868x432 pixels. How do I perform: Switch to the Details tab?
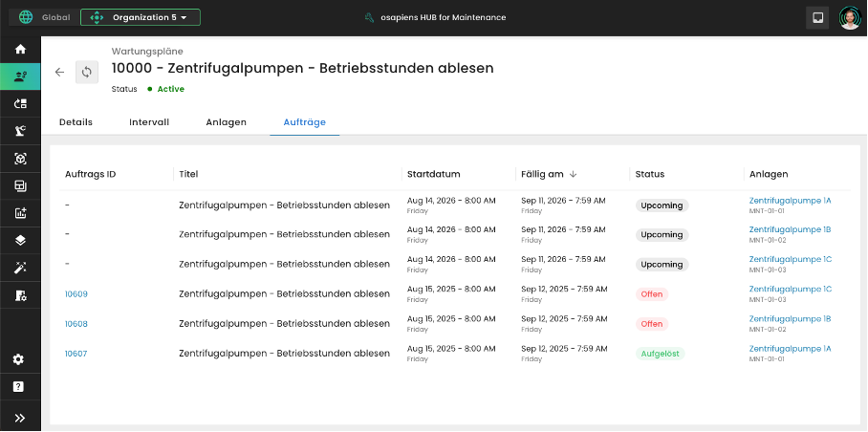click(x=76, y=122)
